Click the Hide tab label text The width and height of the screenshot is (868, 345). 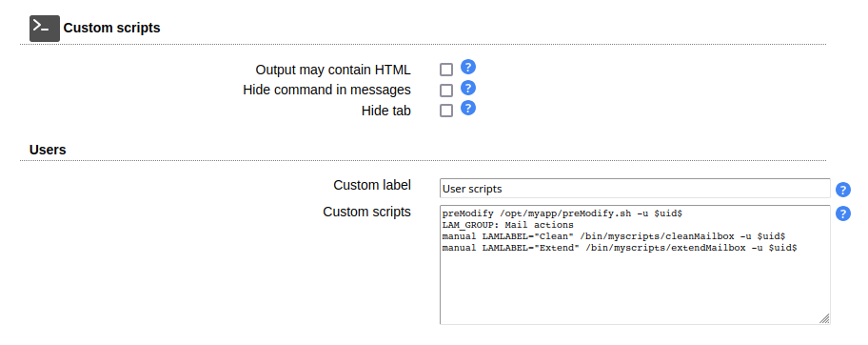(x=386, y=111)
